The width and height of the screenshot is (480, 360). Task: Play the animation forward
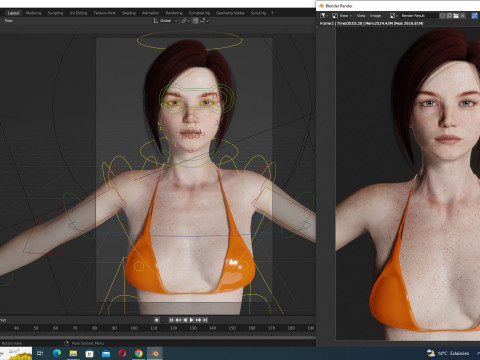click(191, 320)
